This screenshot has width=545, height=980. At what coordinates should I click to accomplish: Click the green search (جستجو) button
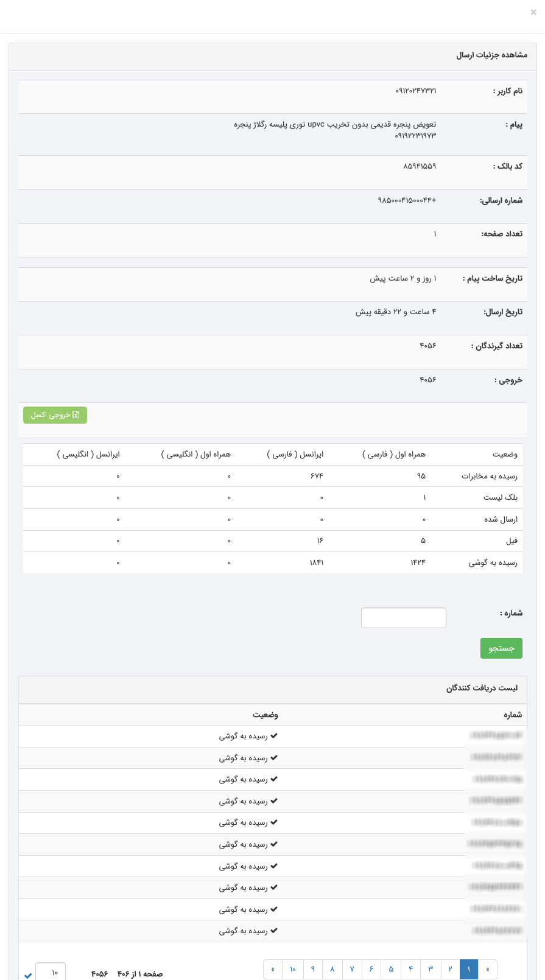501,648
